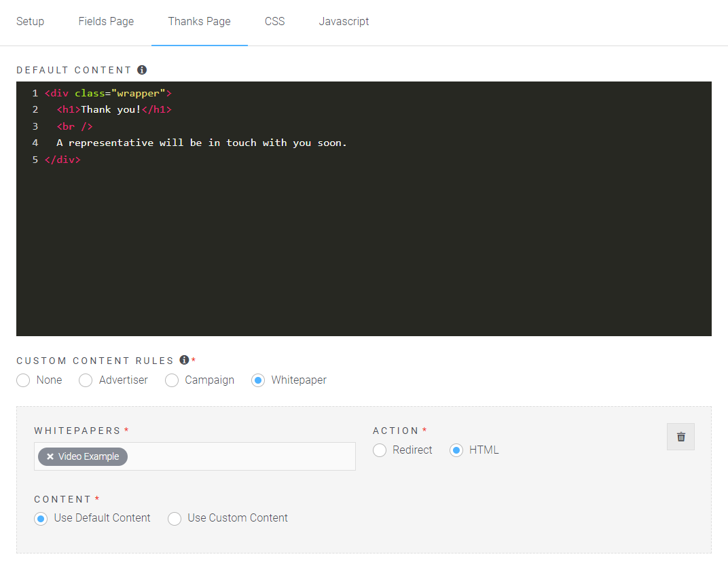Click the br tag code line
The height and width of the screenshot is (563, 728).
(75, 126)
